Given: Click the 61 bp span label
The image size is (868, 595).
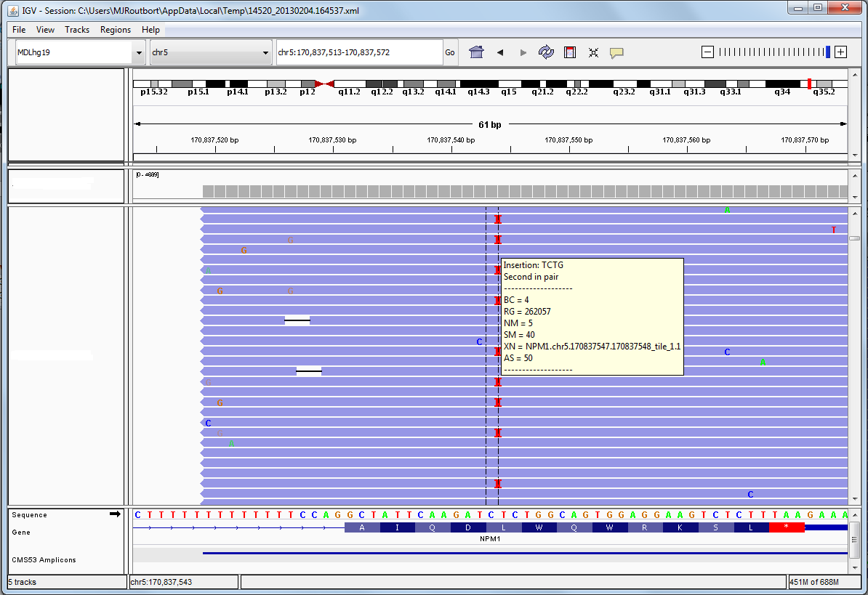Looking at the screenshot, I should 489,124.
